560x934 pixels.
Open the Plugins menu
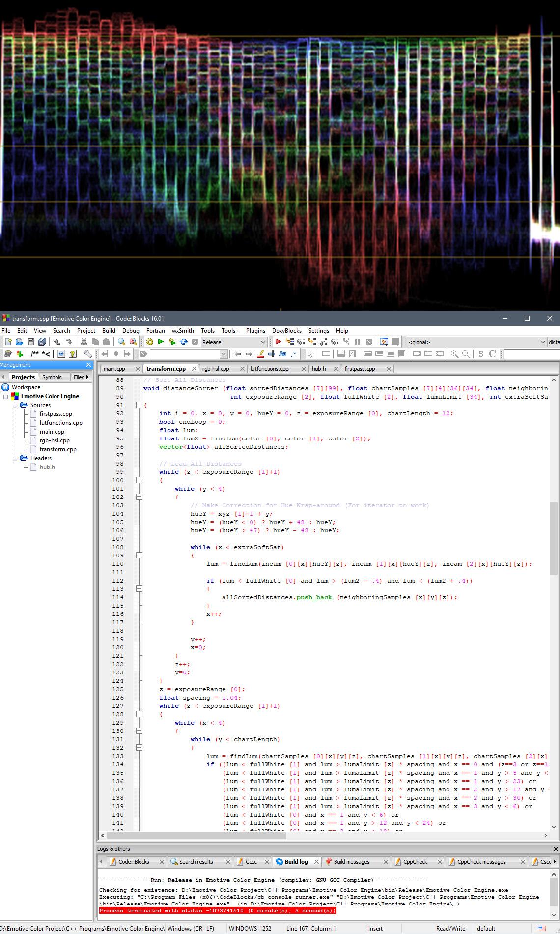(255, 331)
